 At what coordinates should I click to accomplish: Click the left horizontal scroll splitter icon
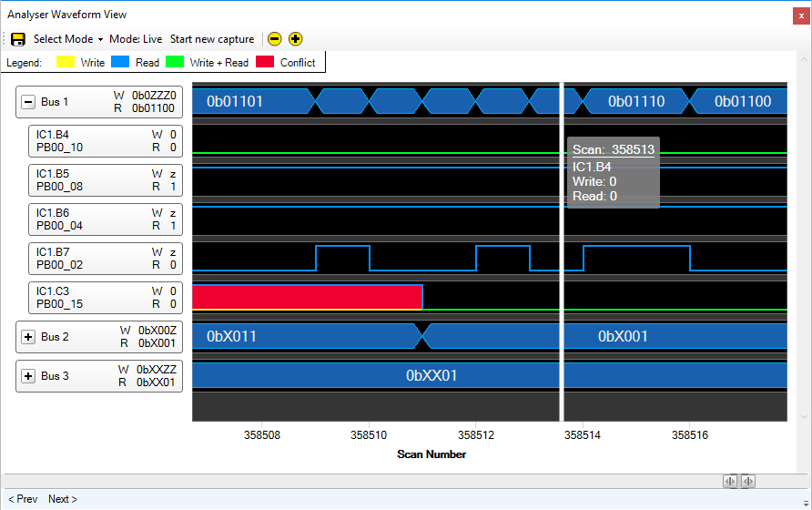click(x=730, y=481)
